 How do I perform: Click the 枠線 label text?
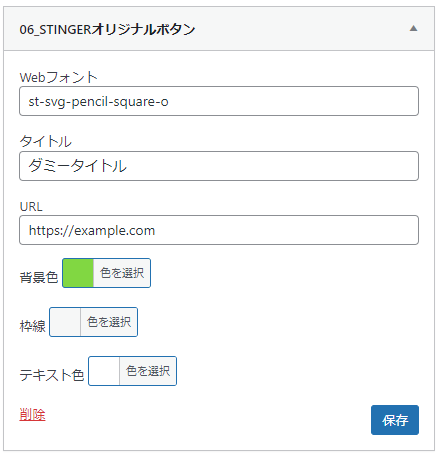[x=32, y=326]
